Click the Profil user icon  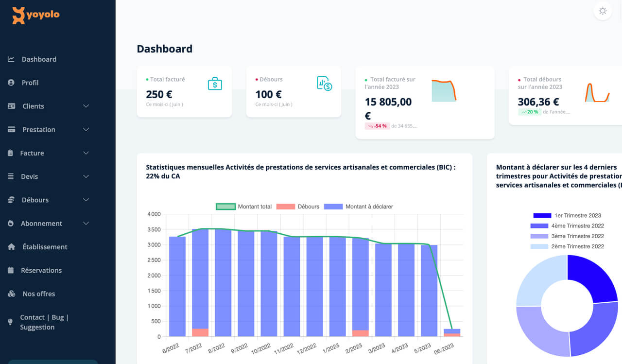tap(11, 83)
